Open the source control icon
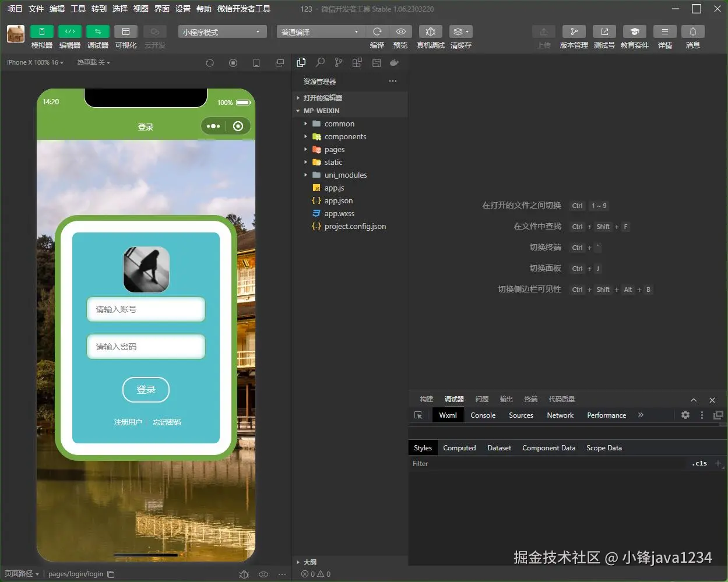728x582 pixels. [339, 63]
